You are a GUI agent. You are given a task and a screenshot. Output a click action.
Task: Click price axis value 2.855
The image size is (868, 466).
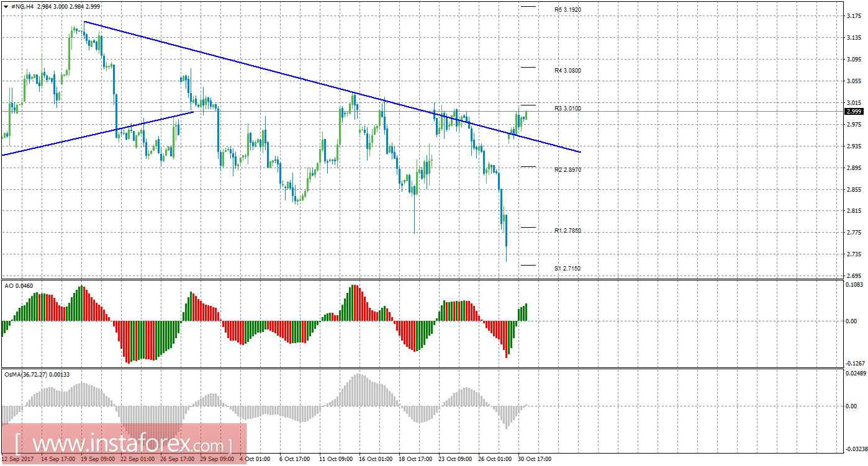pos(854,190)
